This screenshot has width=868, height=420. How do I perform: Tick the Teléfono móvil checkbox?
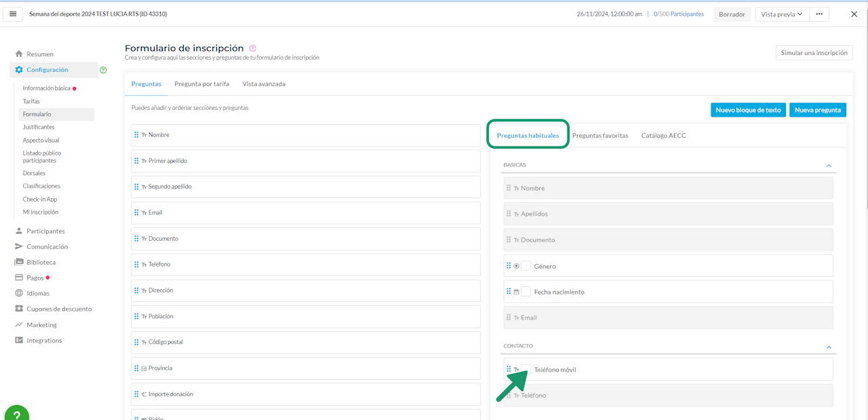pos(526,369)
